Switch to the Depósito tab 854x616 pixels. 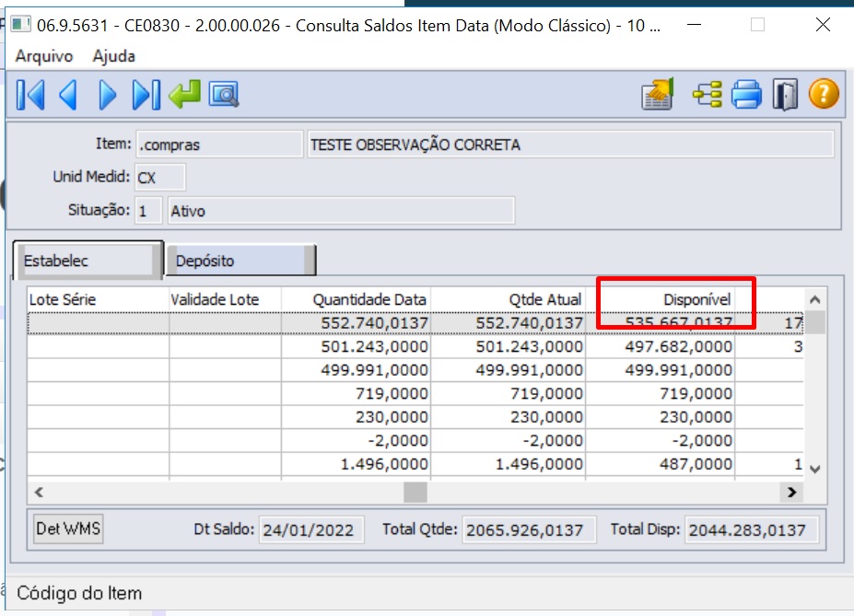(240, 261)
